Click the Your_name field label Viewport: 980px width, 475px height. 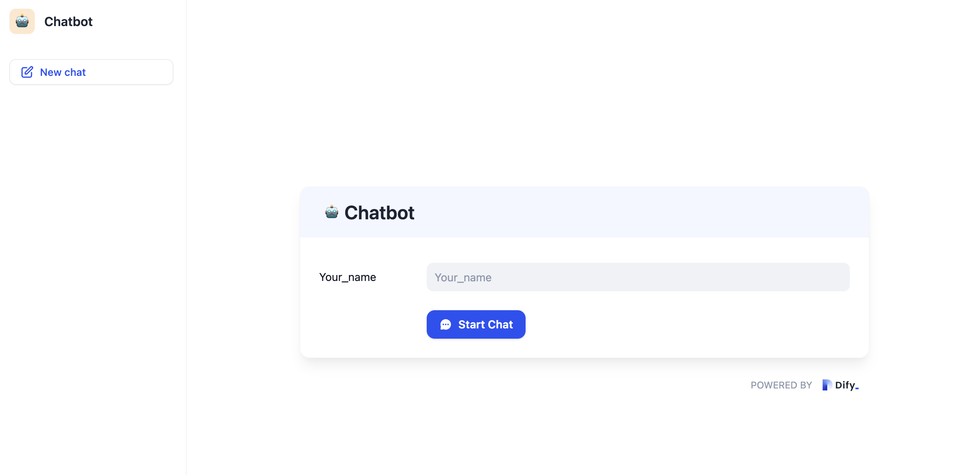coord(347,277)
